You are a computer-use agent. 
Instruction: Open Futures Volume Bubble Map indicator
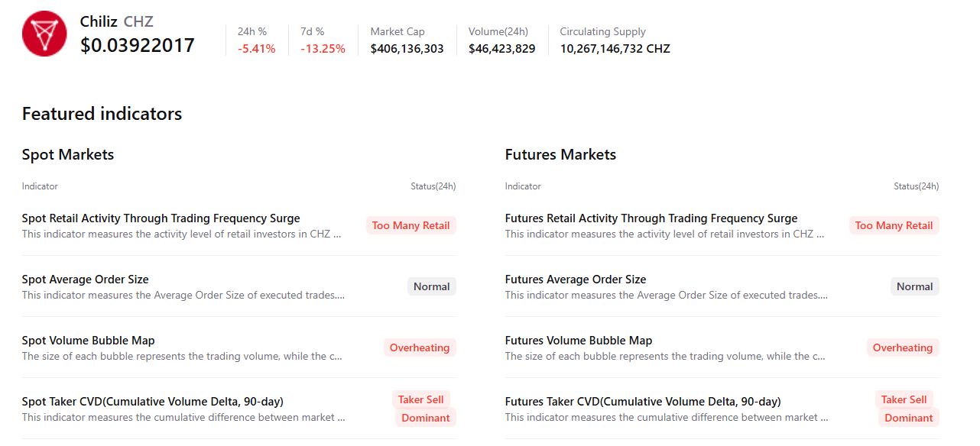(578, 341)
